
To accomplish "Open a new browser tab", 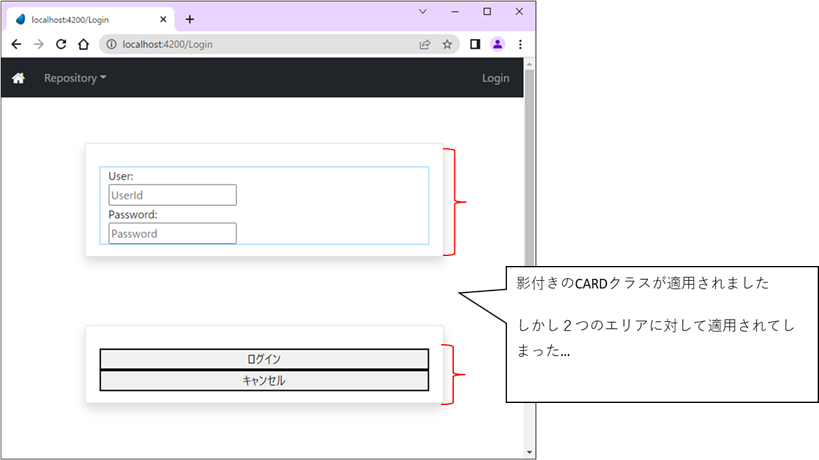I will [190, 19].
